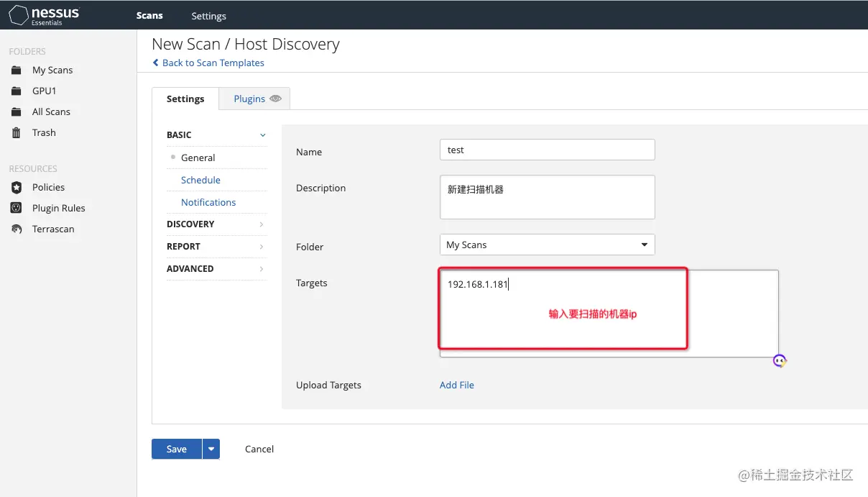Open Trash in sidebar
868x497 pixels.
(44, 132)
